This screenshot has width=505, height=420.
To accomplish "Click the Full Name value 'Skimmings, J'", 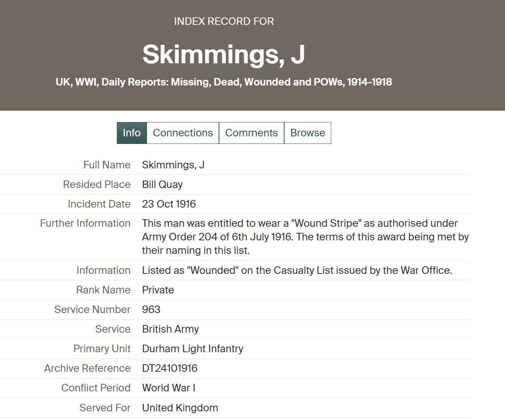I will [x=173, y=165].
